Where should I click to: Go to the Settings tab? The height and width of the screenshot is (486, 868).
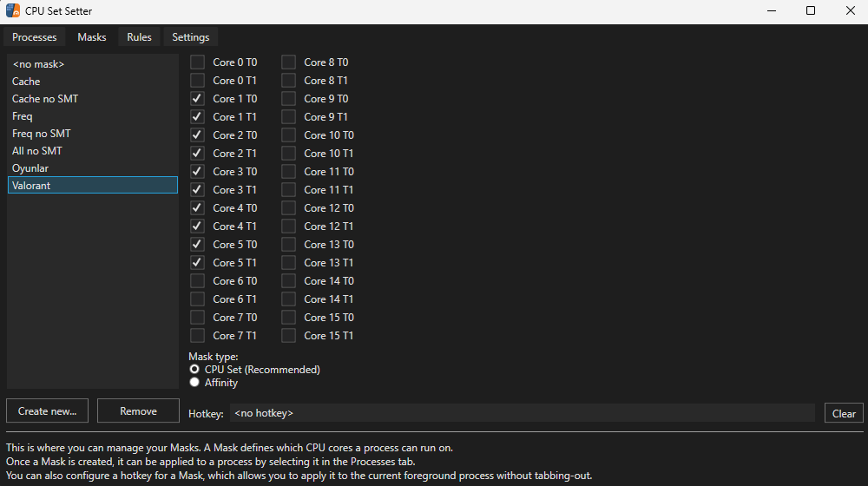pos(190,37)
